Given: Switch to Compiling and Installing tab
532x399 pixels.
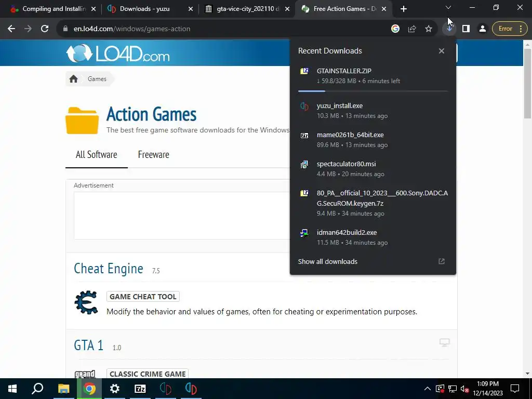Looking at the screenshot, I should 54,9.
